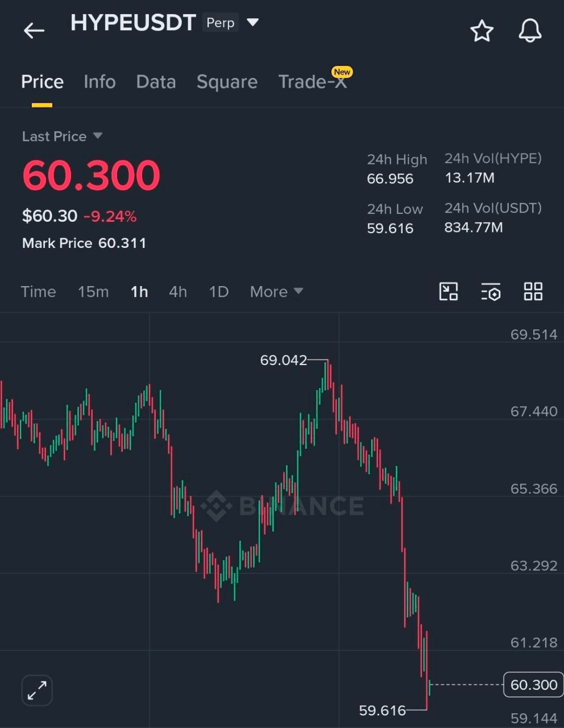This screenshot has height=728, width=564.
Task: Open the Square tab
Action: click(227, 82)
